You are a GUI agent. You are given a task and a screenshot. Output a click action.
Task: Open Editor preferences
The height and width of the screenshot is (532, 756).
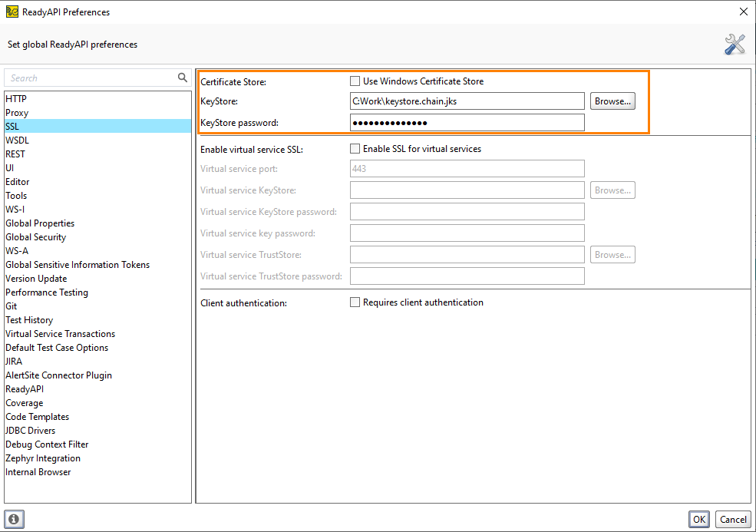(97, 181)
